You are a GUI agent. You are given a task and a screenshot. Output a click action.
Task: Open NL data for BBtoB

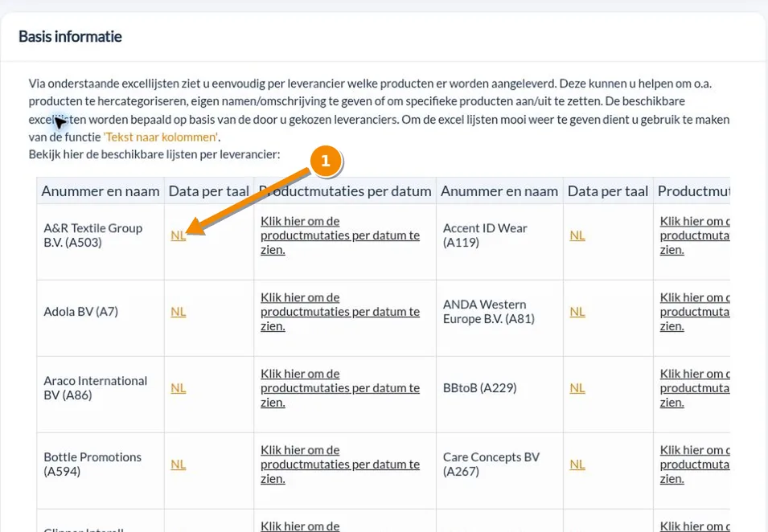click(x=577, y=388)
